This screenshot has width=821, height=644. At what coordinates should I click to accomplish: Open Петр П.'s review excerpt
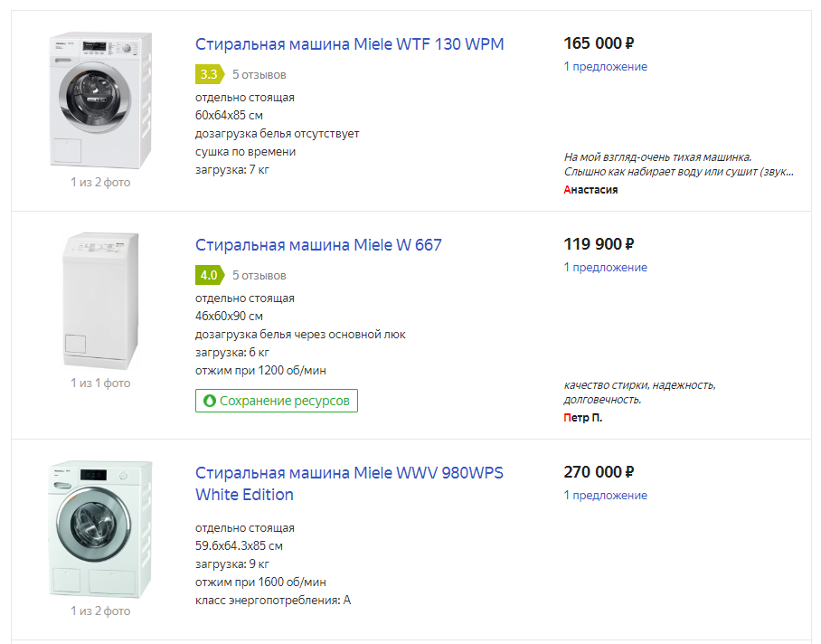tap(639, 392)
